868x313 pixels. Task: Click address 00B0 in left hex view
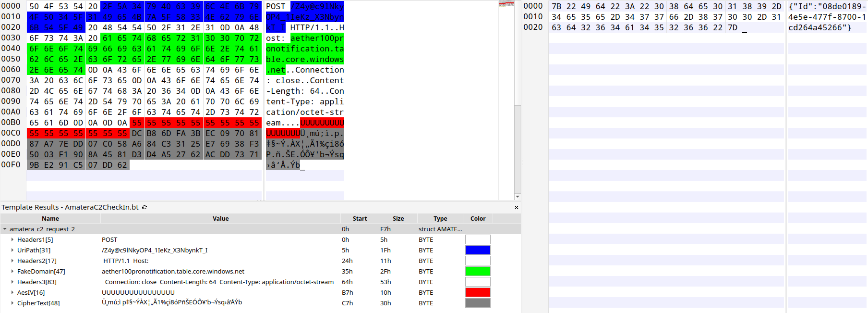click(x=11, y=122)
